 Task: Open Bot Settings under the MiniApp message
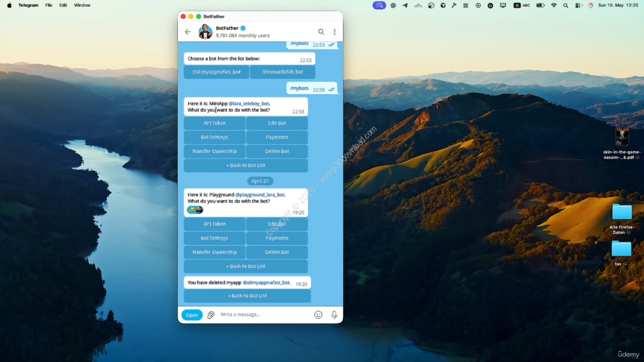[x=214, y=137]
